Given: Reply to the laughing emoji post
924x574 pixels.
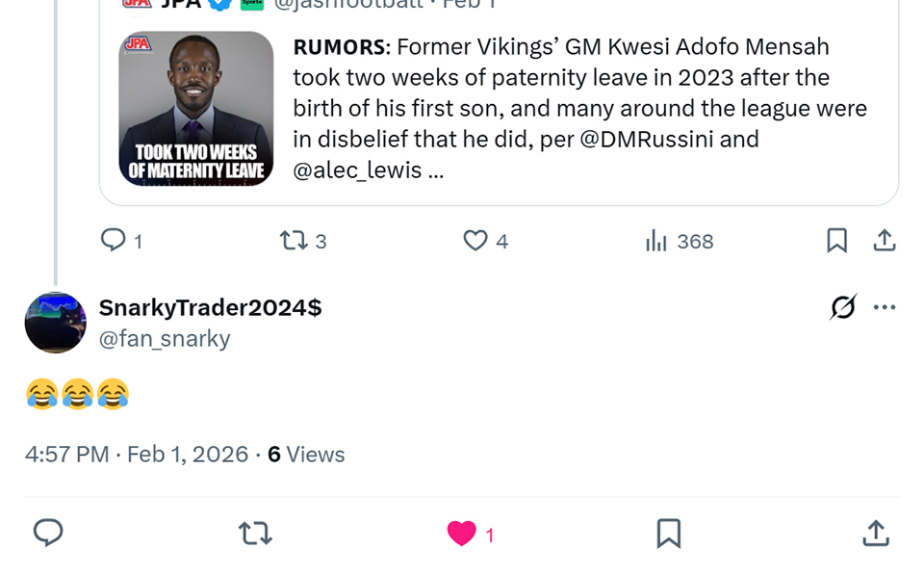Looking at the screenshot, I should 48,533.
